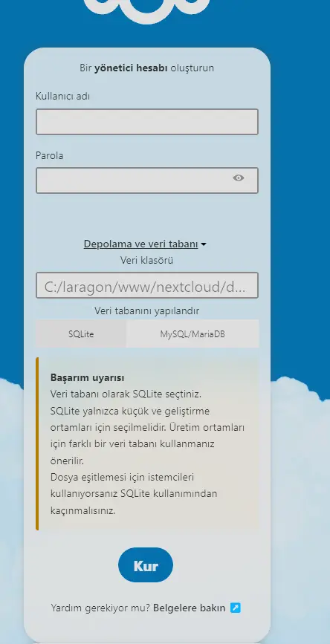Click the 'Bir yönetici hesabı oluşturun' heading
The height and width of the screenshot is (644, 330).
click(146, 68)
